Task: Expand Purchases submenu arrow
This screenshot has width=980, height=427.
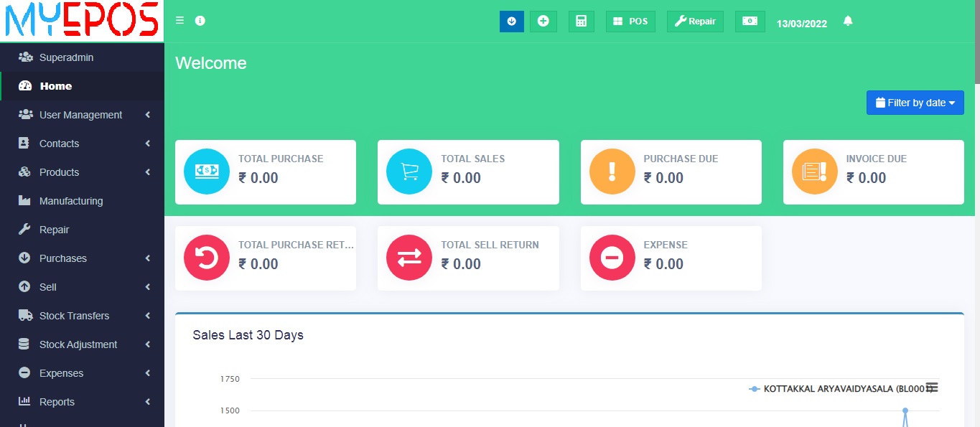Action: 147,258
